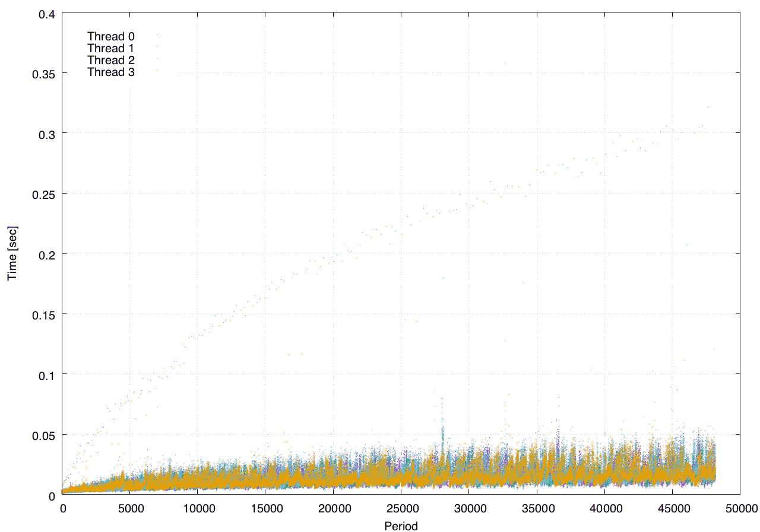This screenshot has height=532, width=760.
Task: Click the y-axis tick label 0.4
Action: (47, 13)
